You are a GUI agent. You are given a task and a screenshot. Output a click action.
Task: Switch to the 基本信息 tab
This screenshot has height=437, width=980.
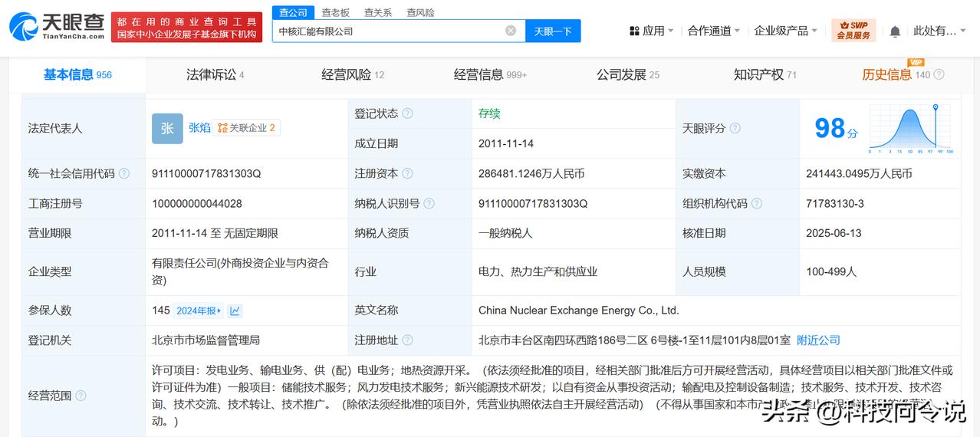pyautogui.click(x=77, y=75)
